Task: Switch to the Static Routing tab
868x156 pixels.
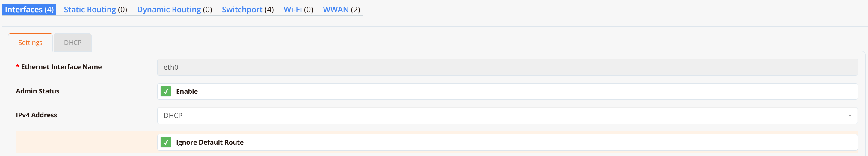Action: click(95, 10)
